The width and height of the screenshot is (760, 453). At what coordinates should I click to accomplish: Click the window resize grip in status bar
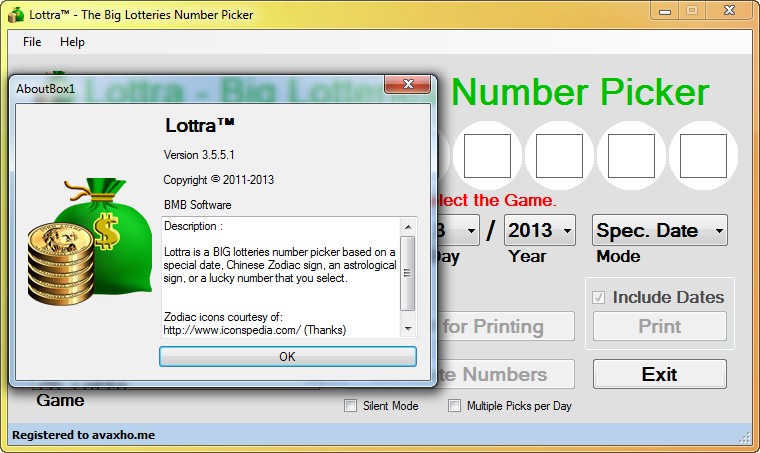click(x=745, y=437)
